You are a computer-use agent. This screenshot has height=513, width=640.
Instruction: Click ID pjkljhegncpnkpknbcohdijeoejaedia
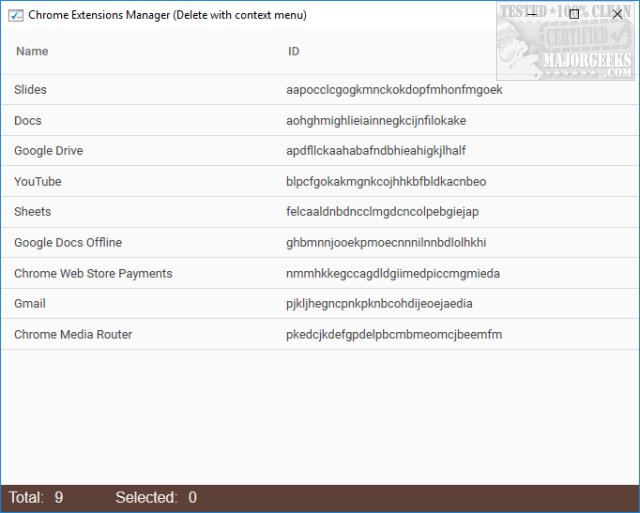coord(379,303)
